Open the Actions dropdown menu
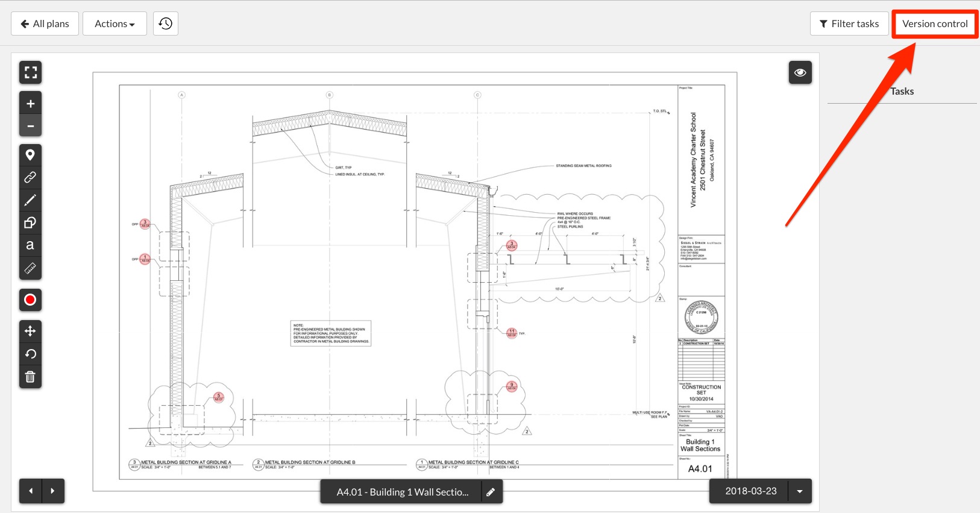 coord(115,24)
